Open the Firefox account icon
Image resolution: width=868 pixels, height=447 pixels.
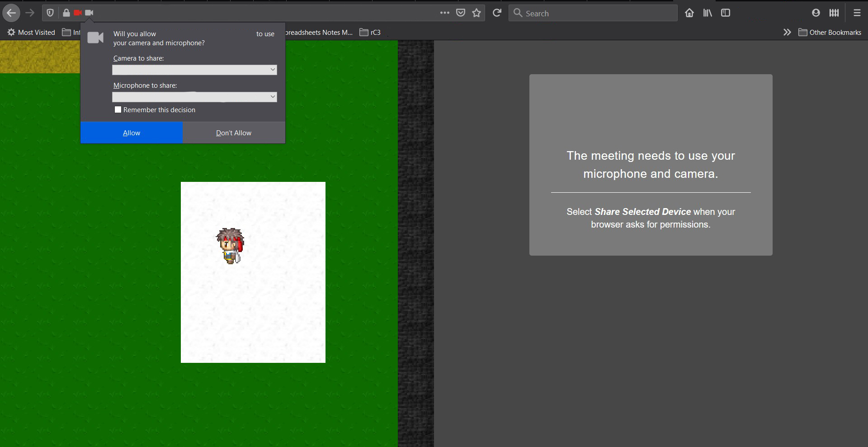[816, 13]
